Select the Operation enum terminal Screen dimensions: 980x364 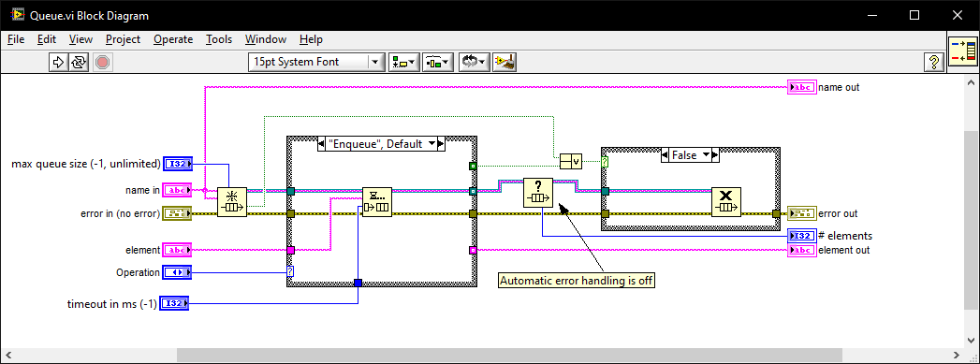click(x=178, y=273)
